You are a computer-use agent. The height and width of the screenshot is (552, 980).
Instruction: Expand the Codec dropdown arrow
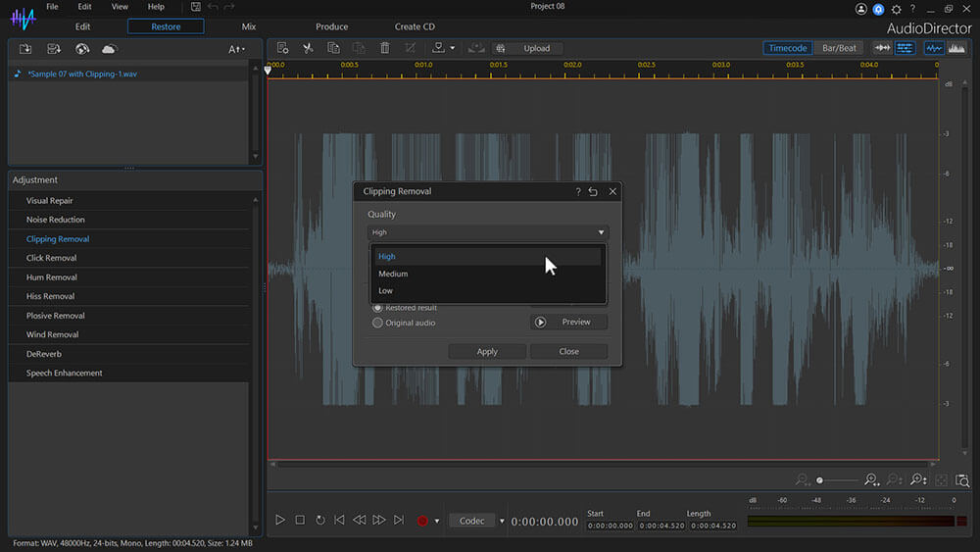[x=502, y=522]
